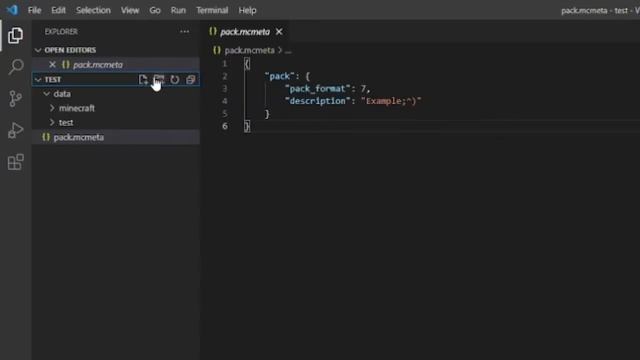
Task: Open the Search view in activity bar
Action: pyautogui.click(x=16, y=67)
